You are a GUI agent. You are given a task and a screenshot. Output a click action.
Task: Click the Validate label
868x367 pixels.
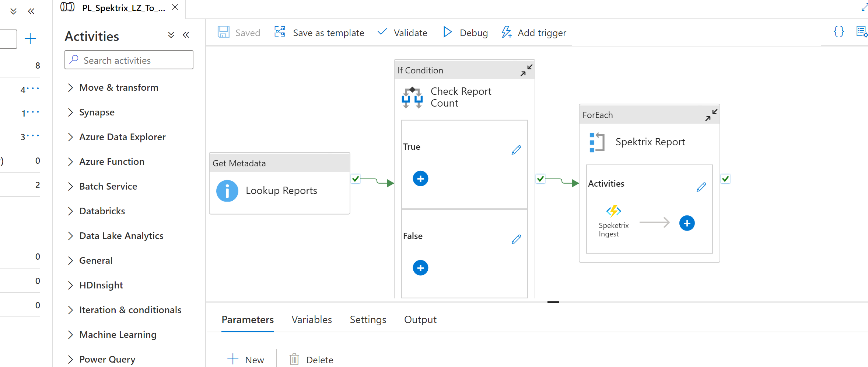[x=410, y=33]
